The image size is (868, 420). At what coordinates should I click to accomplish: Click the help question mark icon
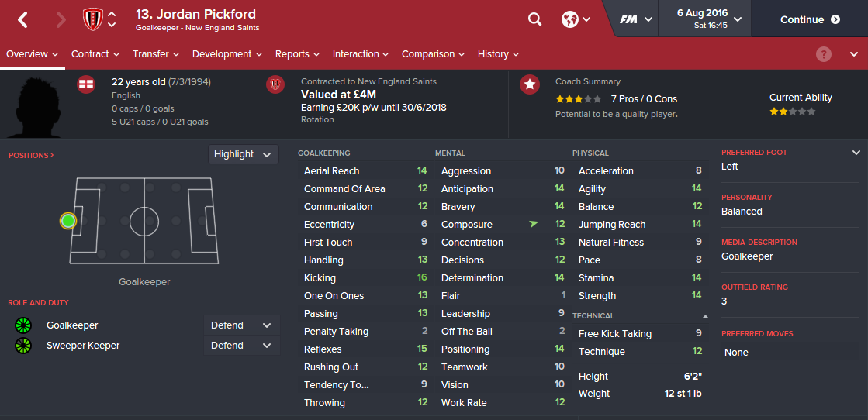click(824, 54)
